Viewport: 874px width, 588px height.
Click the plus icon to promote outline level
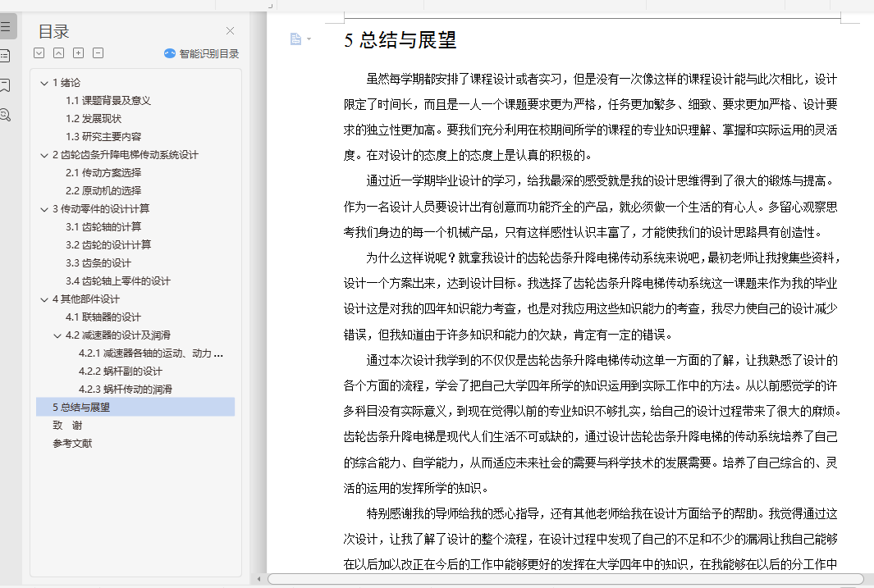[79, 53]
